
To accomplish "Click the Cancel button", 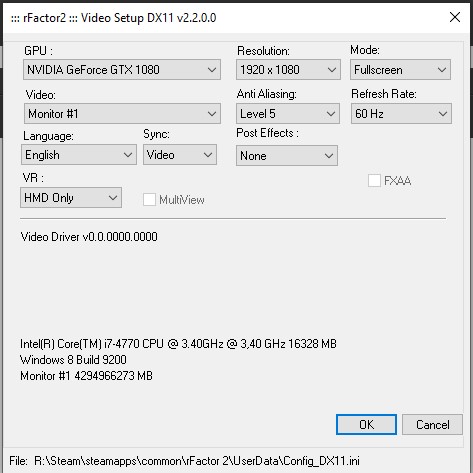I will tap(432, 425).
